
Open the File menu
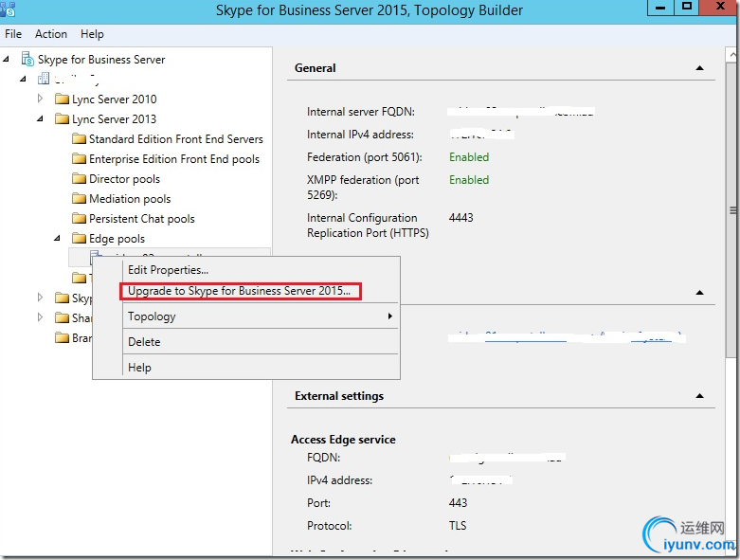click(13, 34)
